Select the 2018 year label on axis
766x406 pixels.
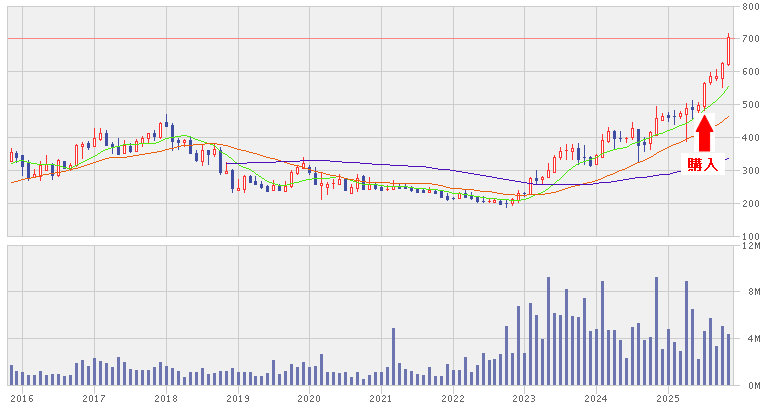165,398
